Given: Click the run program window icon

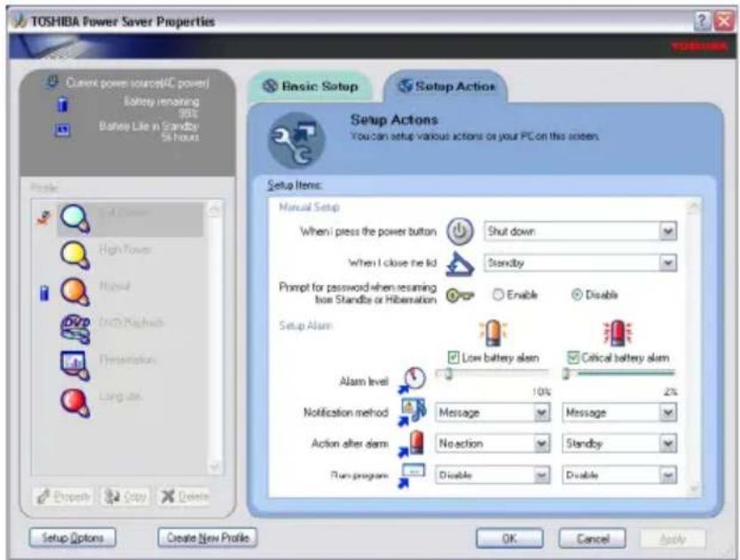Looking at the screenshot, I should coord(411,476).
